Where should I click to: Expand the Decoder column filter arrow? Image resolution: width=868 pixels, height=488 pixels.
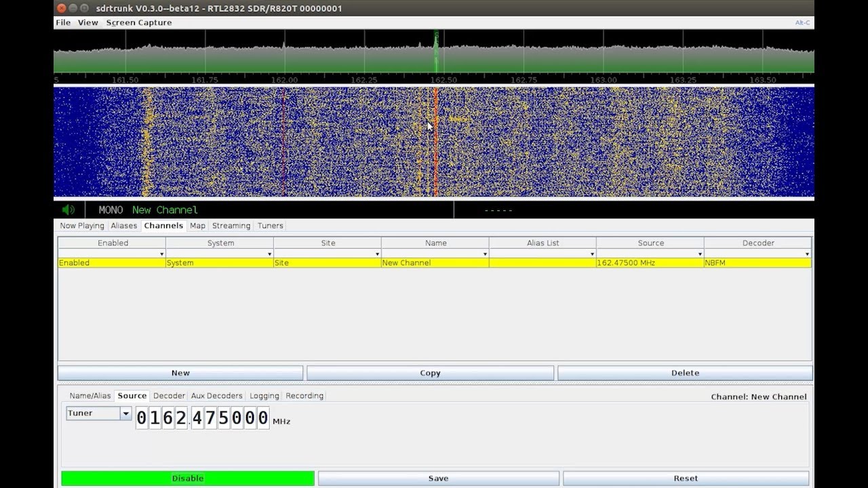tap(807, 254)
